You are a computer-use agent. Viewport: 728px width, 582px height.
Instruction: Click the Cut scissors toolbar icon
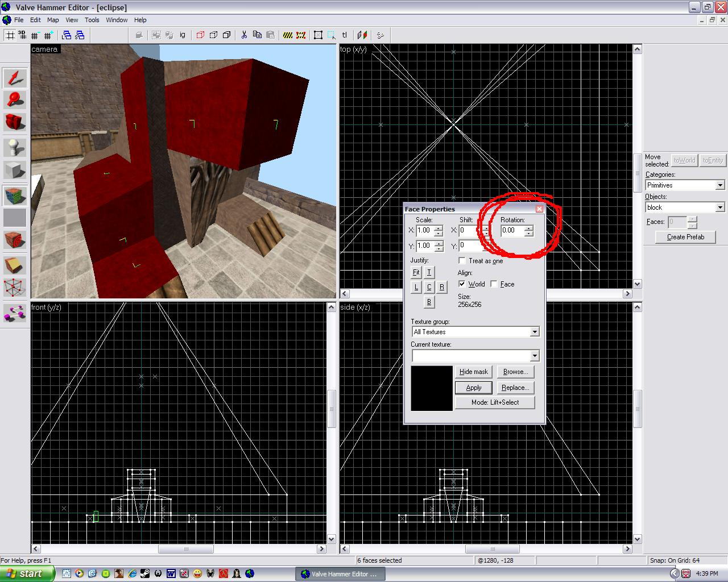click(244, 35)
